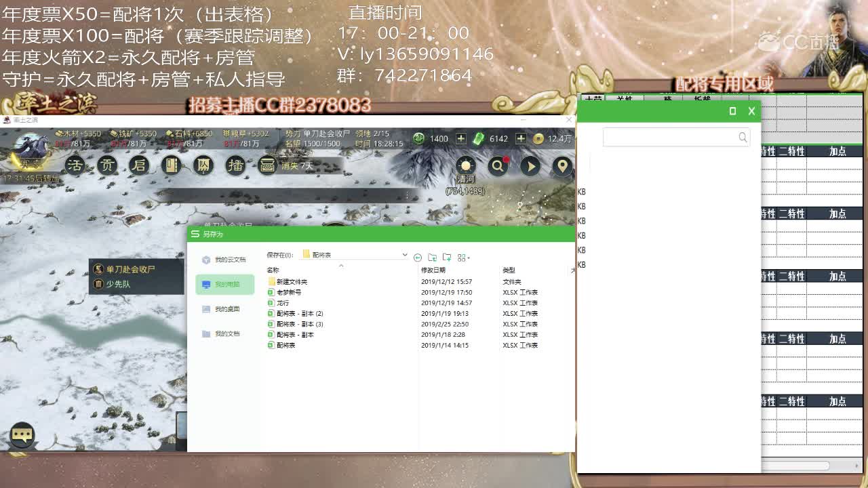Select 单刀赴会收尸 in game list

(130, 269)
